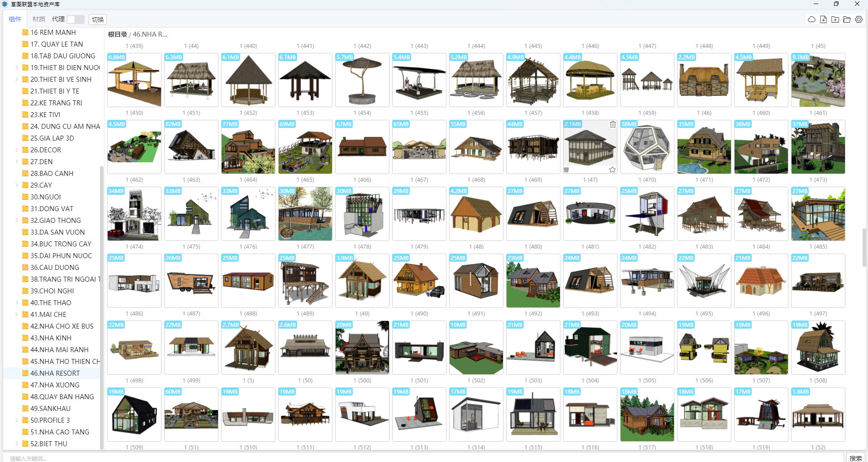Click the 搜索 search button
The image size is (868, 462).
tap(855, 458)
